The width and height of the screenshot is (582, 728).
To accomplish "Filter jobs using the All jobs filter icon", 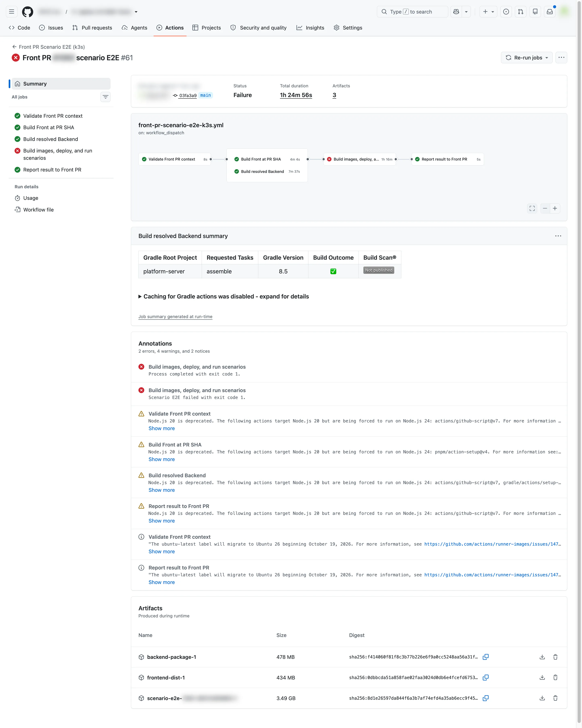I will point(105,97).
